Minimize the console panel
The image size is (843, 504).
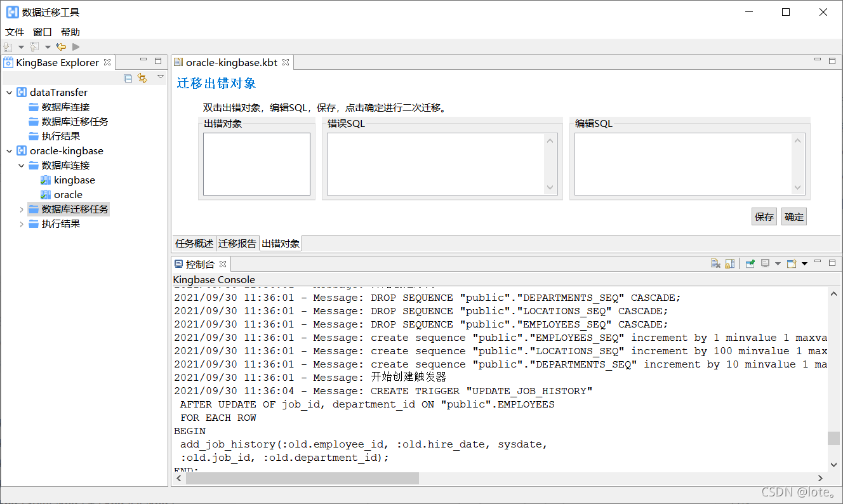point(818,261)
